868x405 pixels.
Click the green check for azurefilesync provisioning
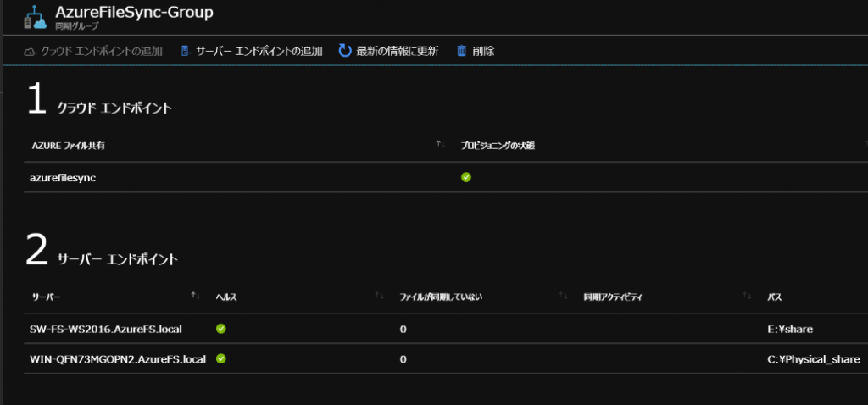(466, 178)
